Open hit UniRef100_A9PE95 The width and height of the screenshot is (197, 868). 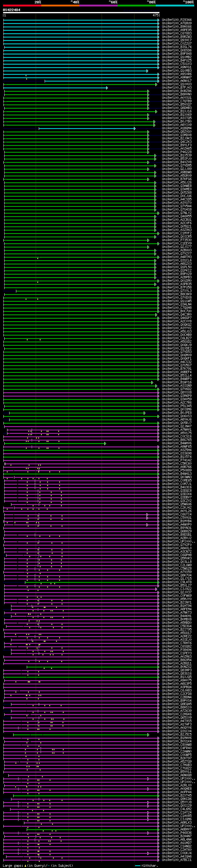[177, 30]
